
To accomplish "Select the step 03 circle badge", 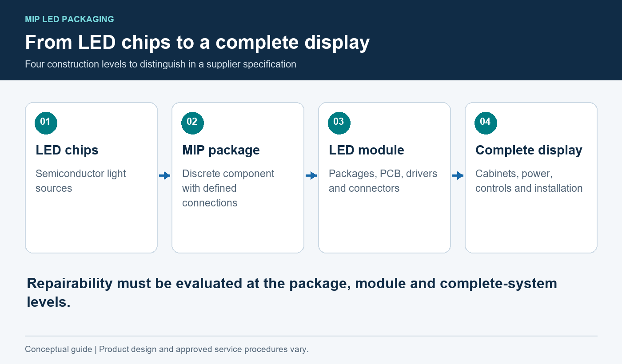I will point(339,123).
